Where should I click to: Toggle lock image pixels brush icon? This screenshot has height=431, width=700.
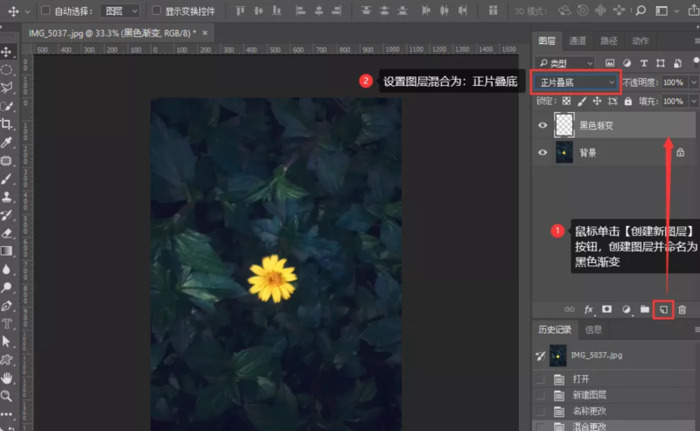click(x=582, y=101)
